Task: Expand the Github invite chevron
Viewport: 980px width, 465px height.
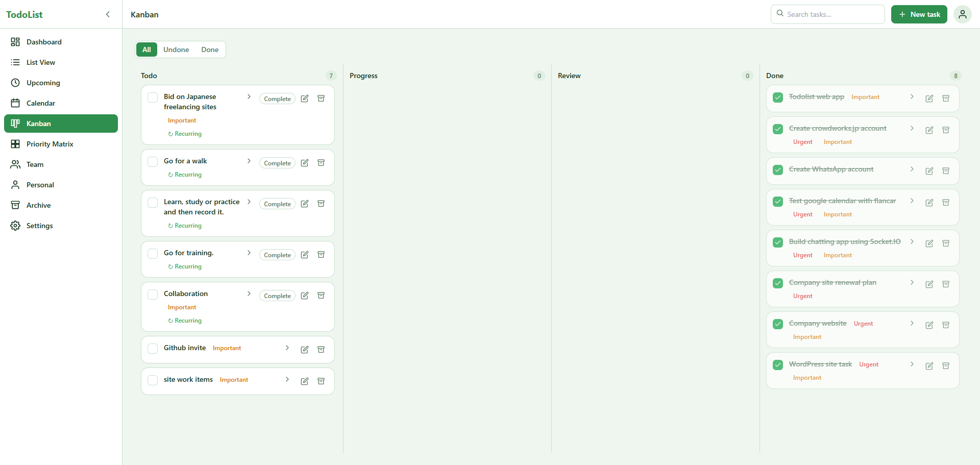Action: [x=287, y=348]
